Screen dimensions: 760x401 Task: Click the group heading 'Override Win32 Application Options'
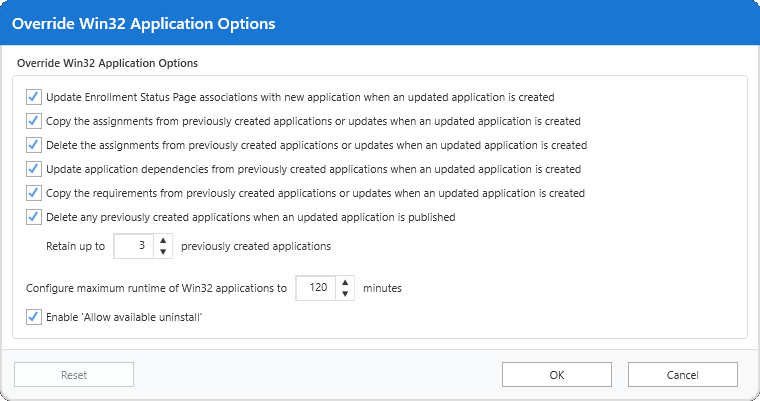pyautogui.click(x=108, y=63)
